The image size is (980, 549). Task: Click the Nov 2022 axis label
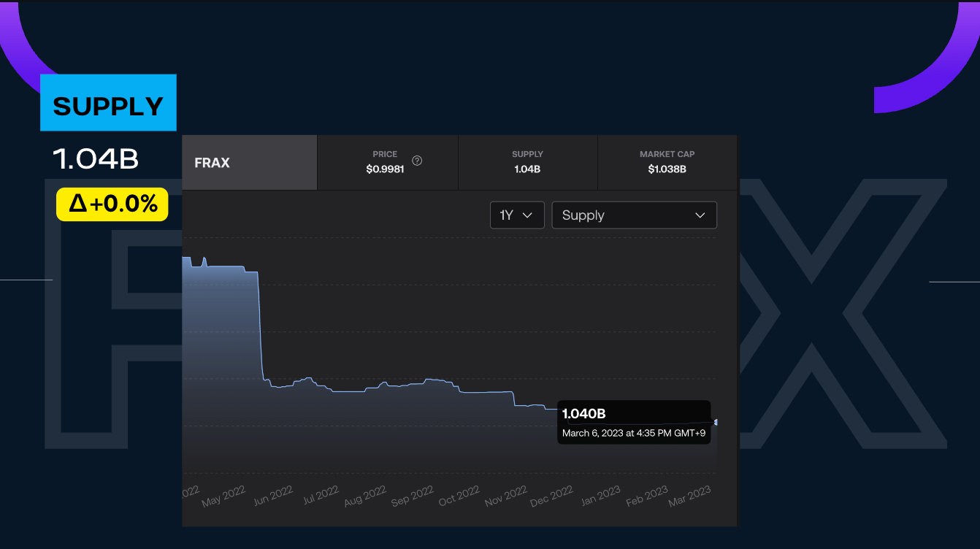point(505,496)
